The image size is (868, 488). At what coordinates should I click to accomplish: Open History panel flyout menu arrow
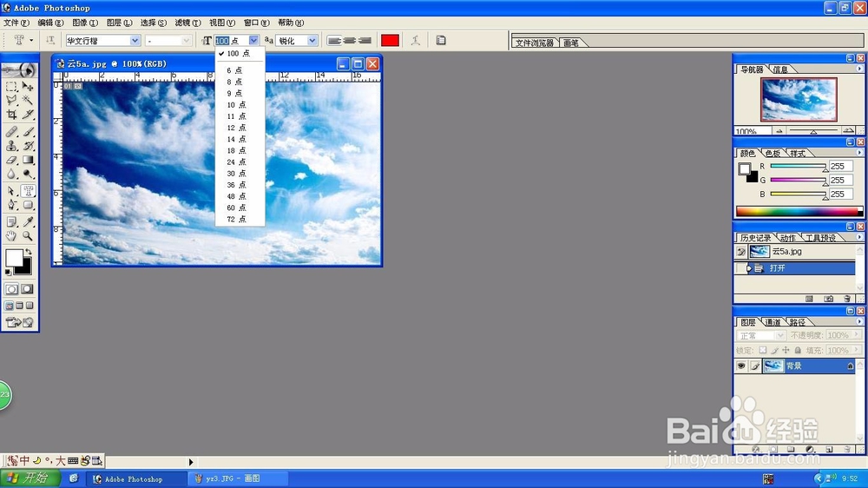point(859,237)
